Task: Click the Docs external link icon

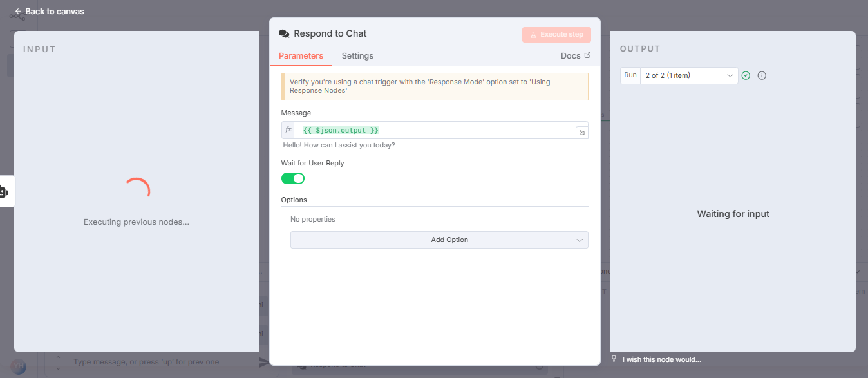Action: 587,55
